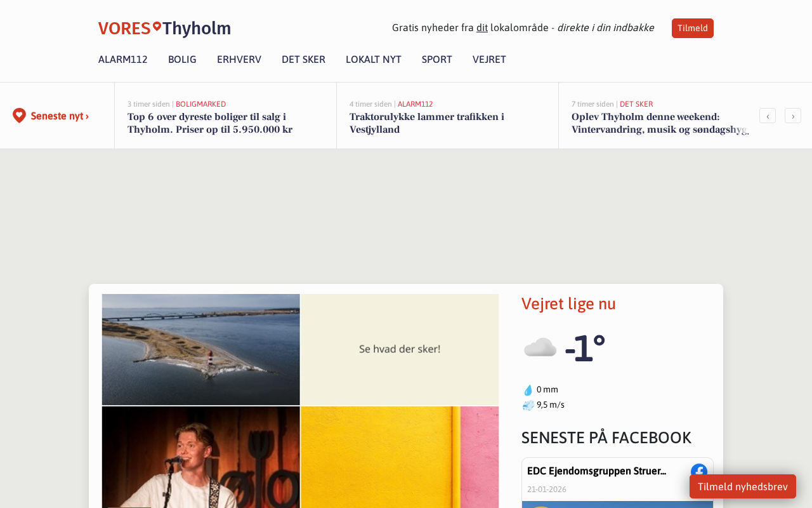Image resolution: width=812 pixels, height=508 pixels.
Task: Open the VEJRET menu item
Action: coord(489,59)
